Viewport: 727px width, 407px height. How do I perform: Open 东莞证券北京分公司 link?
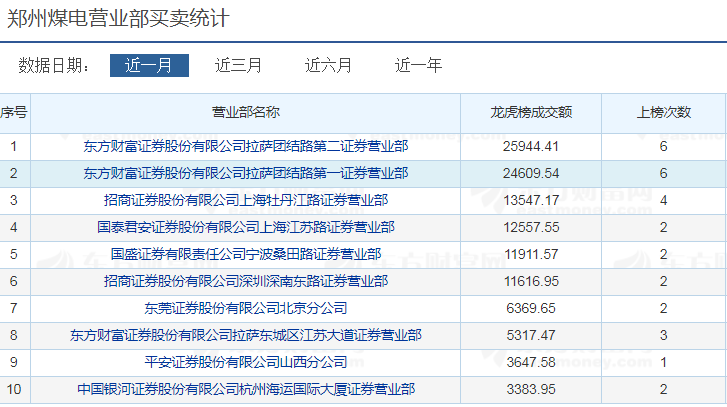click(x=246, y=308)
